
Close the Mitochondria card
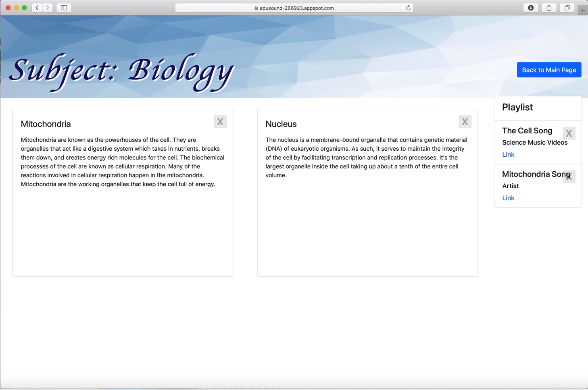[220, 122]
